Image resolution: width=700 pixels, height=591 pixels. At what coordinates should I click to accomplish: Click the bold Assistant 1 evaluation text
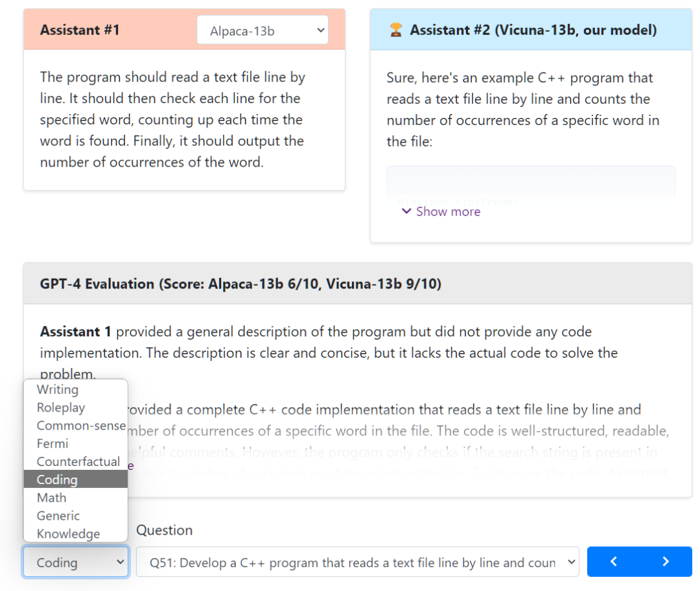tap(75, 332)
